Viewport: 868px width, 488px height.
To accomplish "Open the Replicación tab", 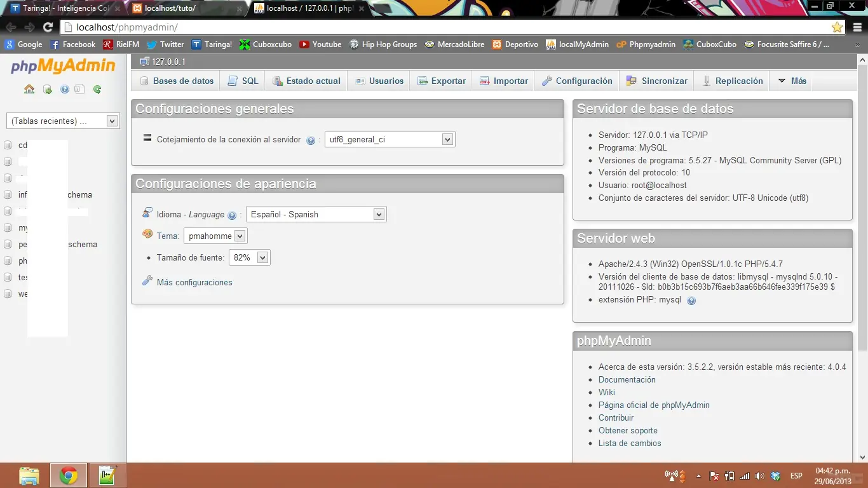I will click(x=732, y=81).
